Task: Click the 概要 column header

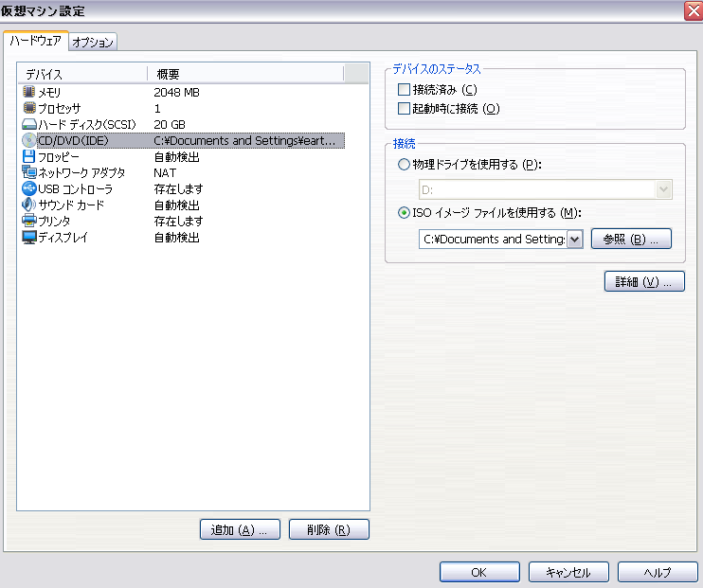Action: 245,74
